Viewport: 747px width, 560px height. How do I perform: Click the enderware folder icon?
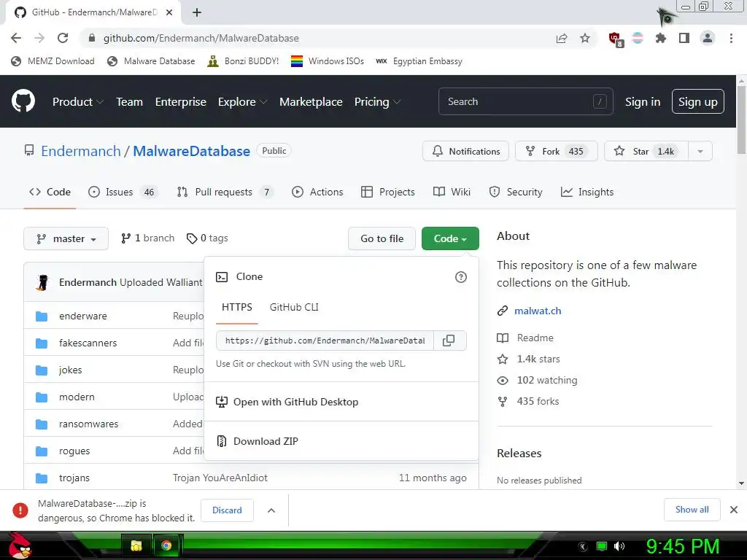(x=42, y=316)
